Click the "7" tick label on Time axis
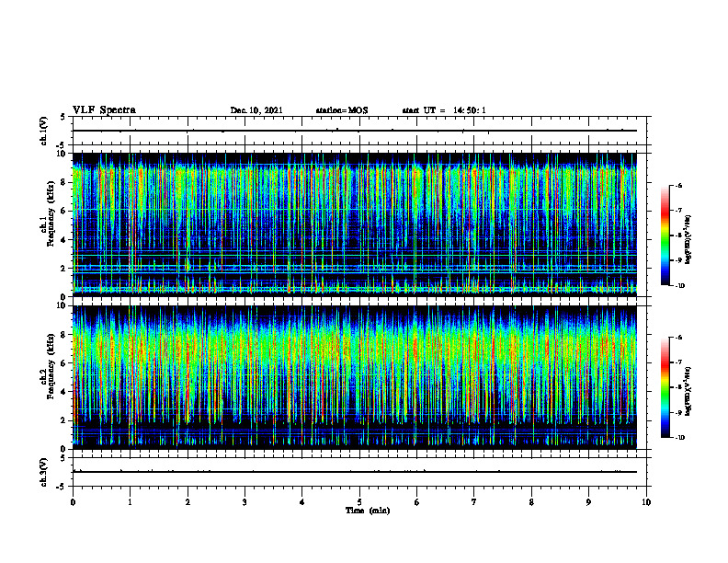Image resolution: width=728 pixels, height=563 pixels. point(474,502)
